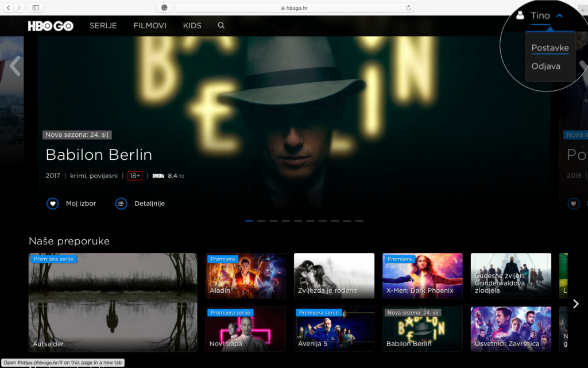Reload page using the refresh icon
588x368 pixels.
pyautogui.click(x=408, y=7)
